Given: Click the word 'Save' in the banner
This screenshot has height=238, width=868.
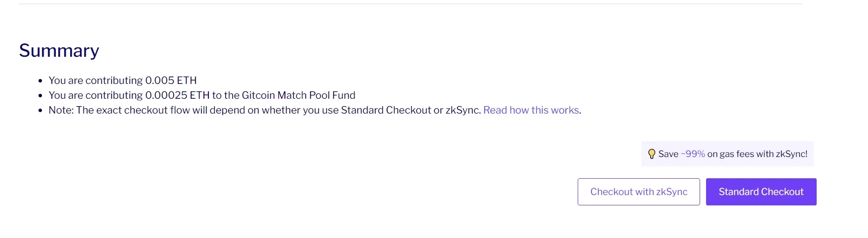Looking at the screenshot, I should tap(668, 154).
